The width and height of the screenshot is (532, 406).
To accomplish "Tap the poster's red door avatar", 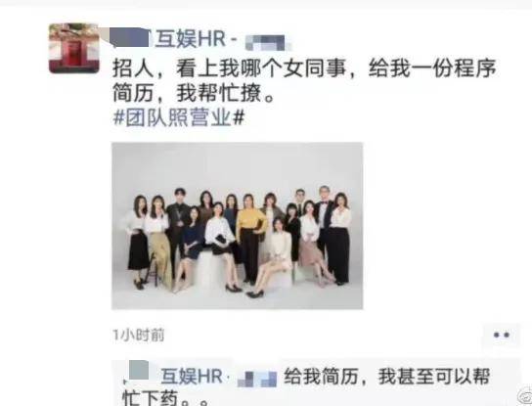I will pyautogui.click(x=74, y=48).
